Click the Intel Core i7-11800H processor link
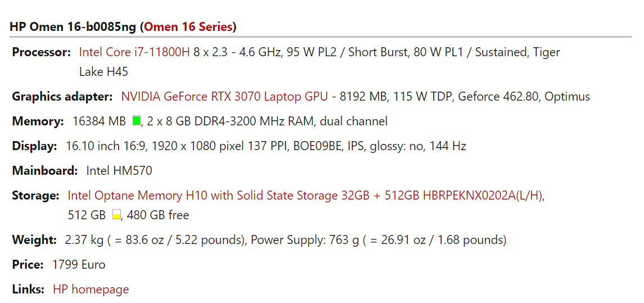 [134, 52]
